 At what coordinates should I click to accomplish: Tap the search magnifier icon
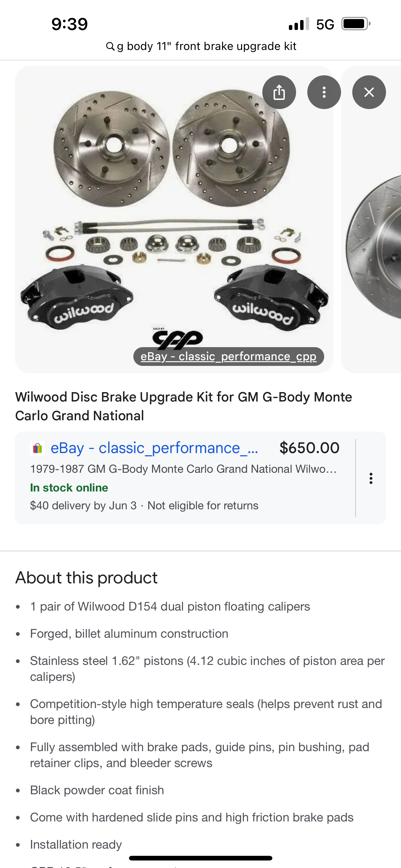tap(110, 46)
